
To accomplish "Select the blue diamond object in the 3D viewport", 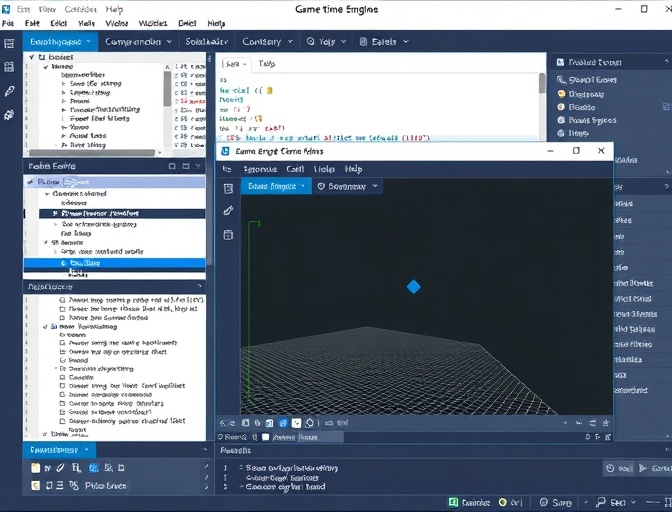I will point(413,287).
